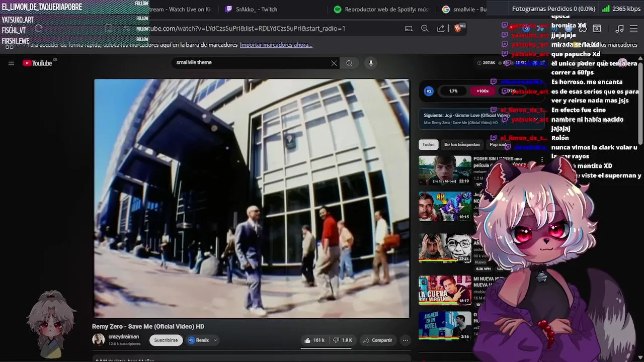
Task: Click the 297.8K stat in the YouTube header
Action: coord(487,63)
